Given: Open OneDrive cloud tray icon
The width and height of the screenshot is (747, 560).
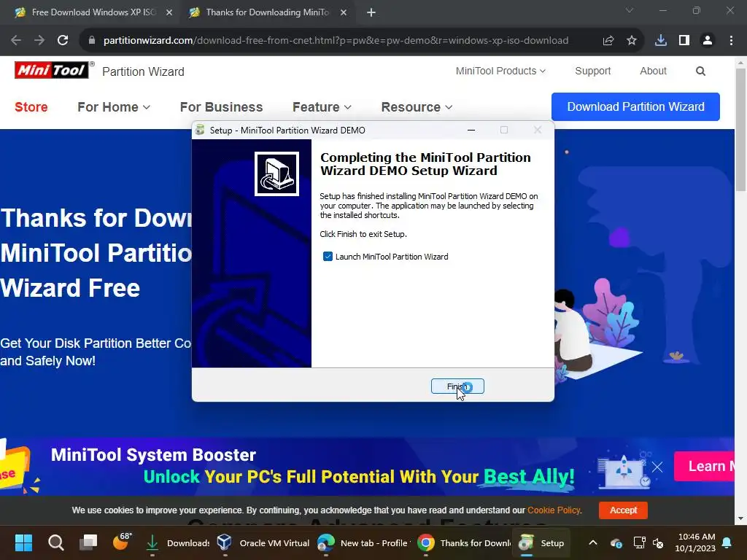Looking at the screenshot, I should (x=616, y=542).
